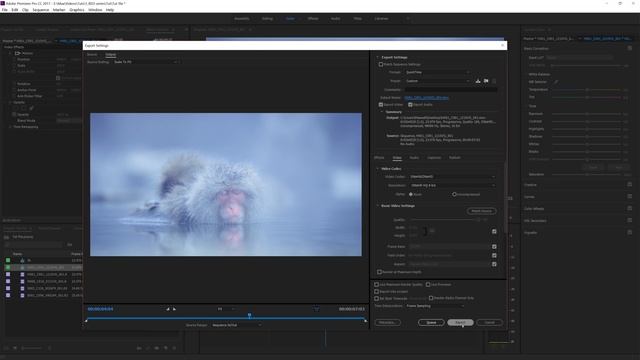Expand the Creative section in Lumetri
640x360 pixels.
[x=530, y=185]
